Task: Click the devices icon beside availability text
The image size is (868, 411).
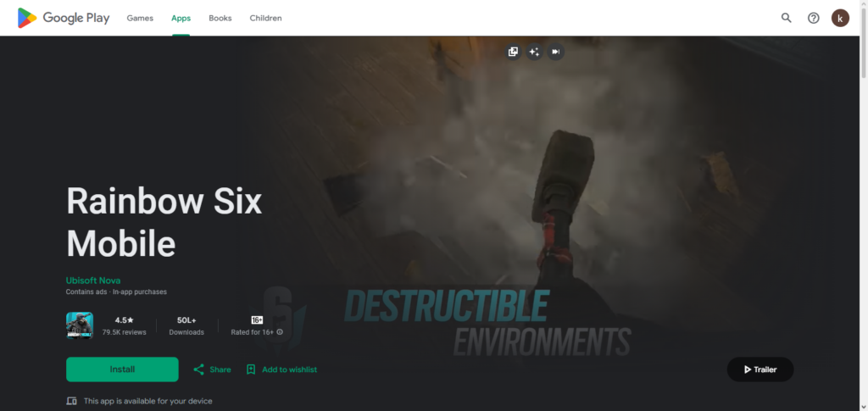Action: click(71, 401)
